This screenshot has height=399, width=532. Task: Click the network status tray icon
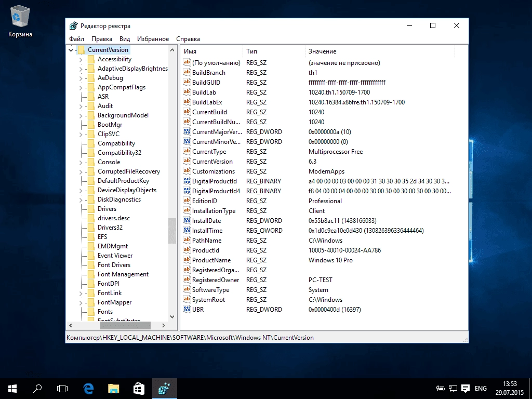(453, 389)
